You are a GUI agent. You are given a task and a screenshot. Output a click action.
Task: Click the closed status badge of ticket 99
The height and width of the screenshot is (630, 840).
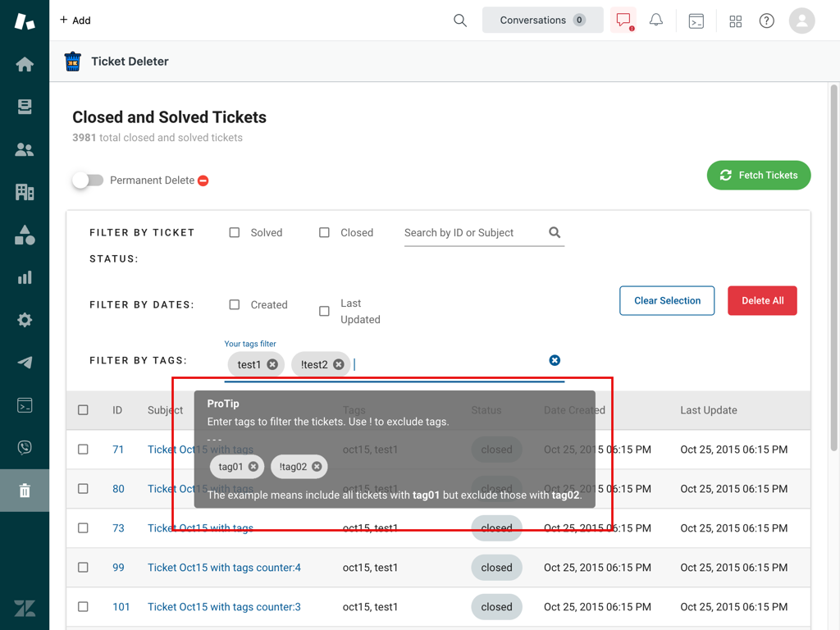[x=496, y=568]
